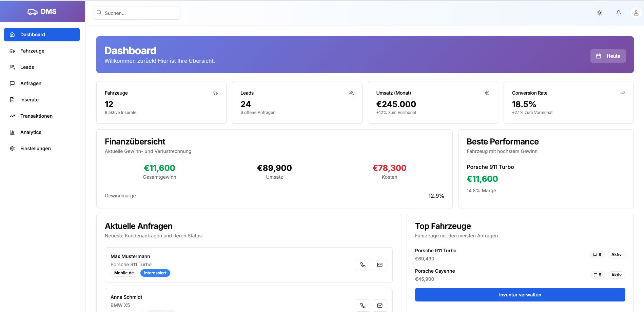
Task: Call Anna Schmidt via the phone icon
Action: tap(363, 305)
